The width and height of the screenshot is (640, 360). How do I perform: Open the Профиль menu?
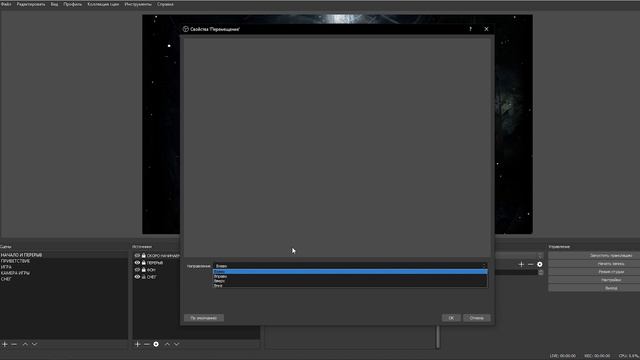(73, 4)
